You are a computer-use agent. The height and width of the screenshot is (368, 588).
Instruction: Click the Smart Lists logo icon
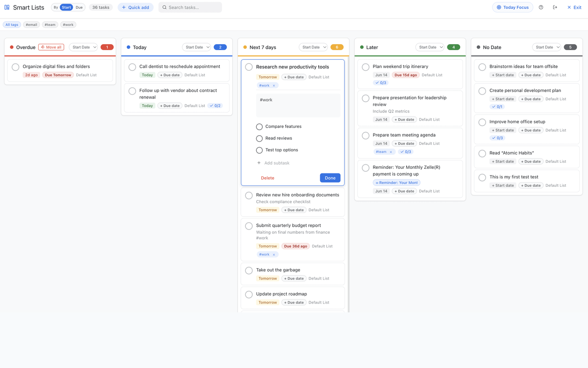[7, 7]
